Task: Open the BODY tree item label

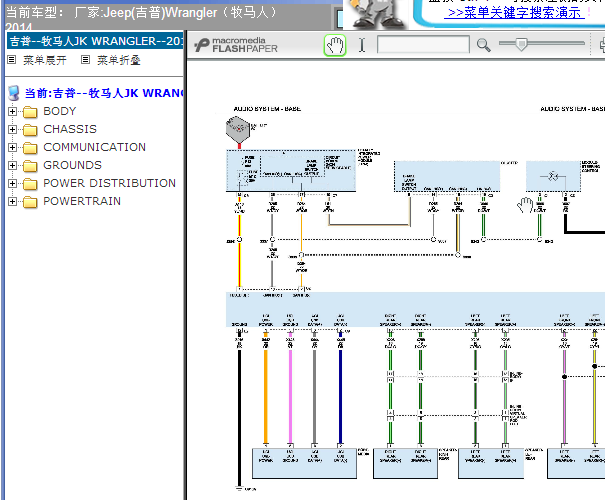Action: point(60,111)
